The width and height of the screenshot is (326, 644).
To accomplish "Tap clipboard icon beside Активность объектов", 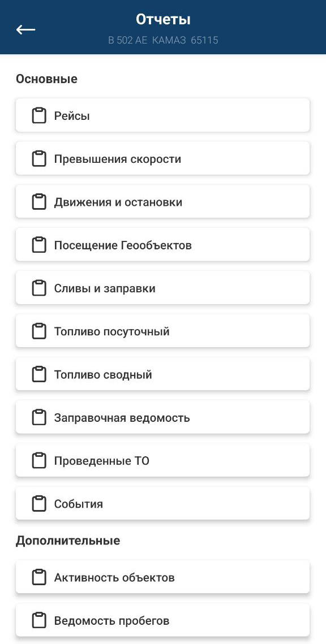I will point(39,577).
